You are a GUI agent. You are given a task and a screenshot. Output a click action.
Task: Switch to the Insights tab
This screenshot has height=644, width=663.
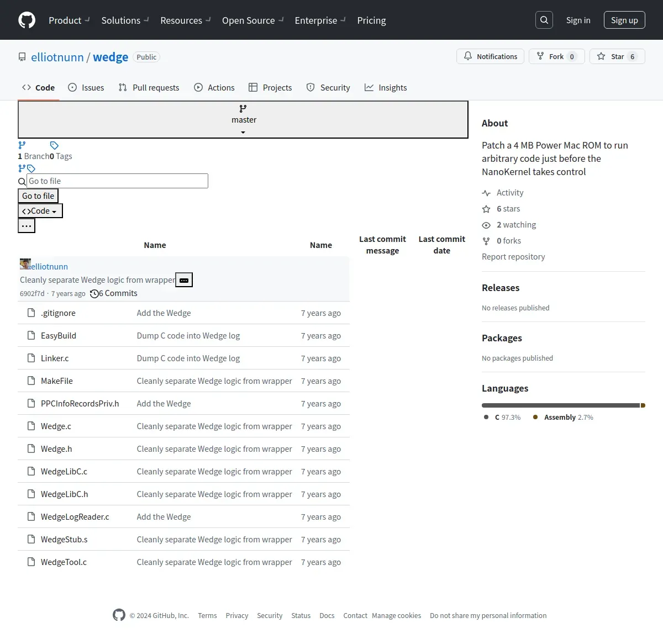[x=386, y=87]
